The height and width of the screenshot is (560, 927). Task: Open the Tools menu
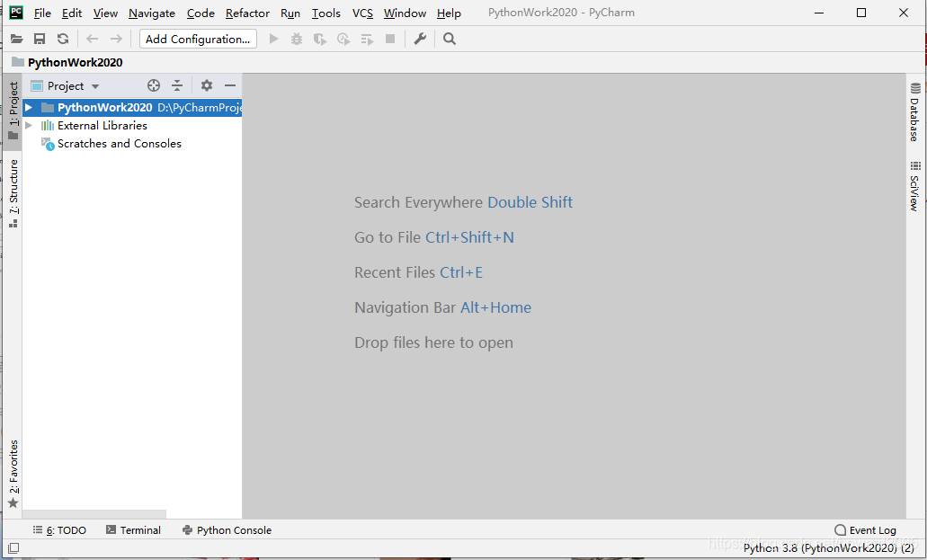(326, 13)
